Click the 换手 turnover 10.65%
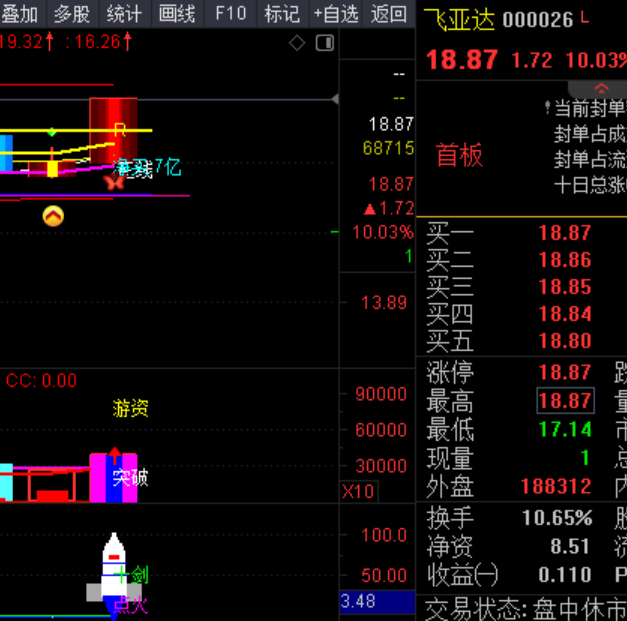This screenshot has width=627, height=621. coord(557,518)
